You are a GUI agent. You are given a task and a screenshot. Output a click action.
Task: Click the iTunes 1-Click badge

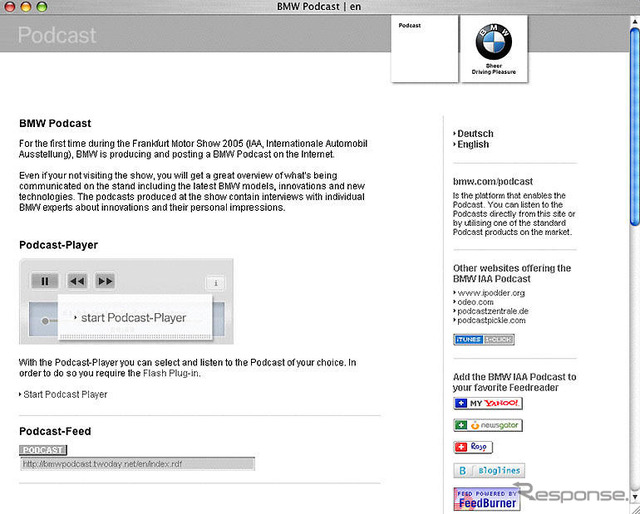click(484, 339)
